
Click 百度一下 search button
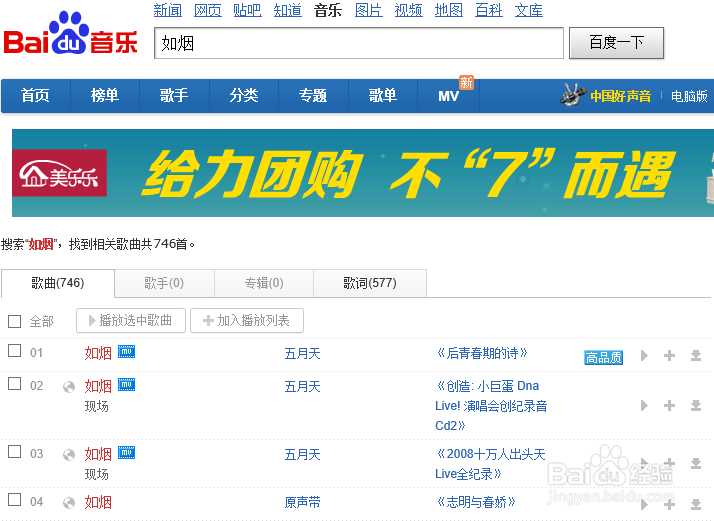click(x=616, y=43)
